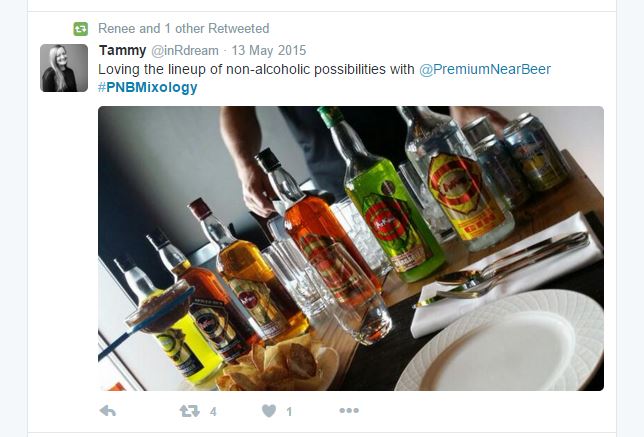Open Tammy's profile via display name

point(122,51)
